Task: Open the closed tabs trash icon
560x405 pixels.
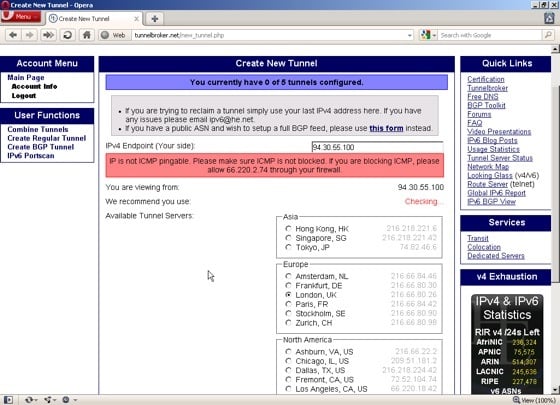Action: (549, 18)
